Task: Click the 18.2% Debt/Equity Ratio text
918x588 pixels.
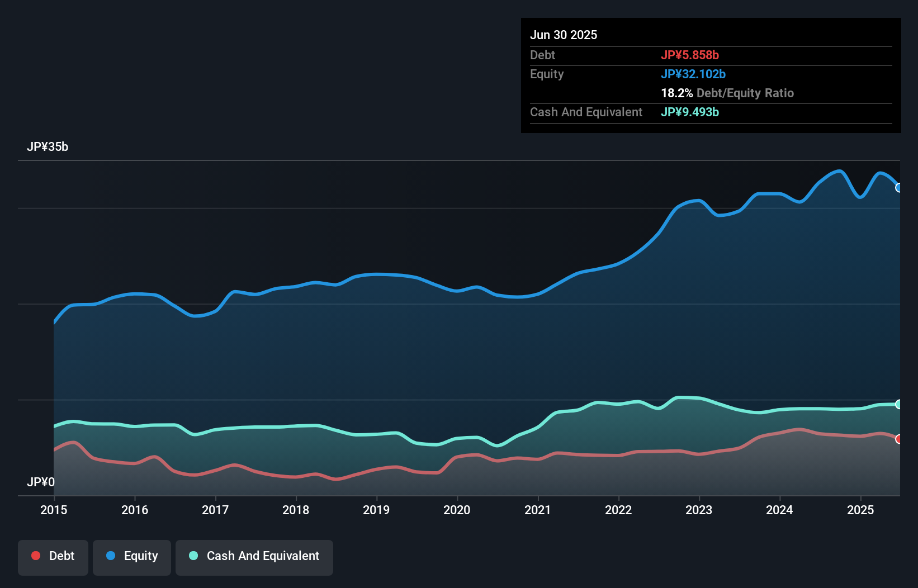Action: (727, 93)
